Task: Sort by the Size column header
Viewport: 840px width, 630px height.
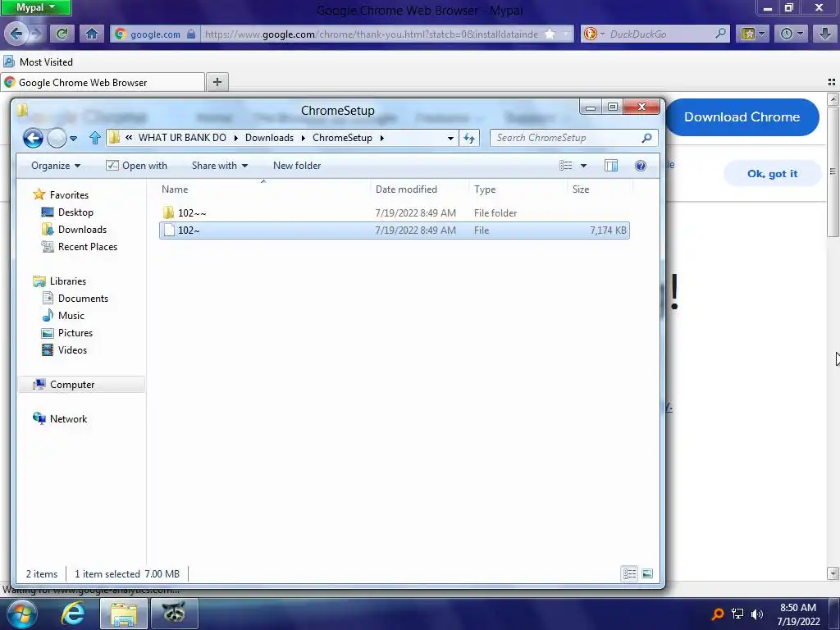Action: [600, 189]
